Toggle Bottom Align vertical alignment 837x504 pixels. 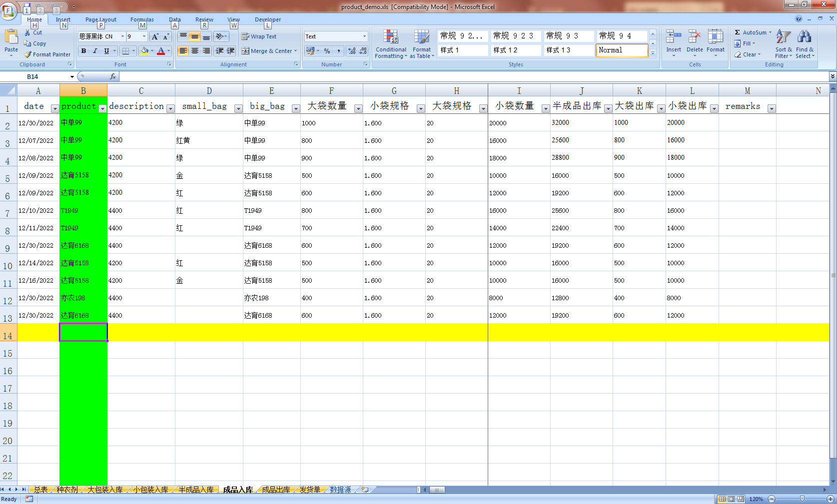click(x=206, y=36)
